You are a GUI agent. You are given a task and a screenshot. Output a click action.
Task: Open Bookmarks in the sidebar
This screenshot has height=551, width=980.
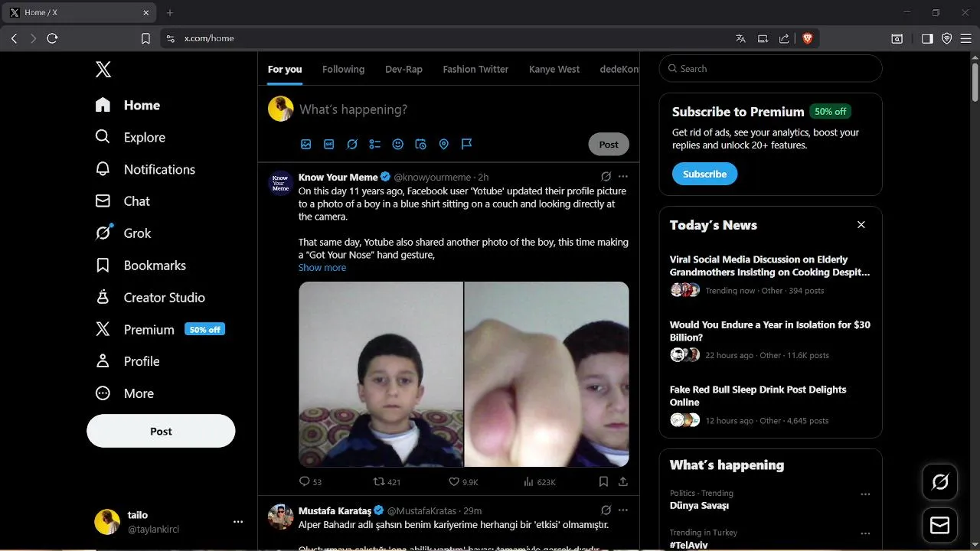pyautogui.click(x=140, y=266)
